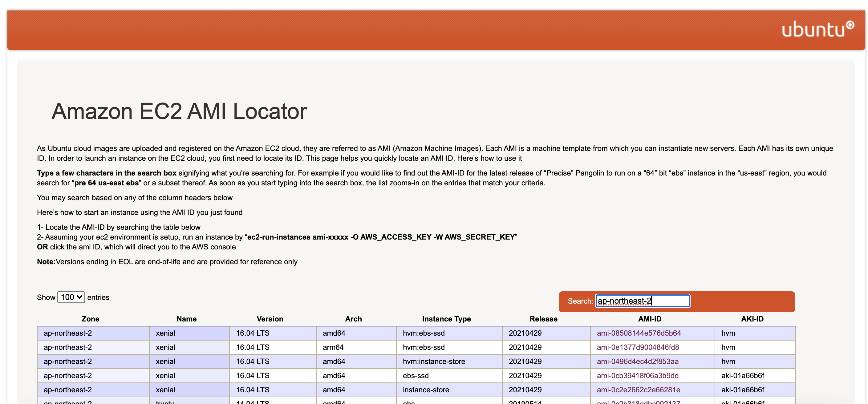Click the hvm:instance-store instance type cell
The height and width of the screenshot is (404, 868).
pyautogui.click(x=449, y=361)
